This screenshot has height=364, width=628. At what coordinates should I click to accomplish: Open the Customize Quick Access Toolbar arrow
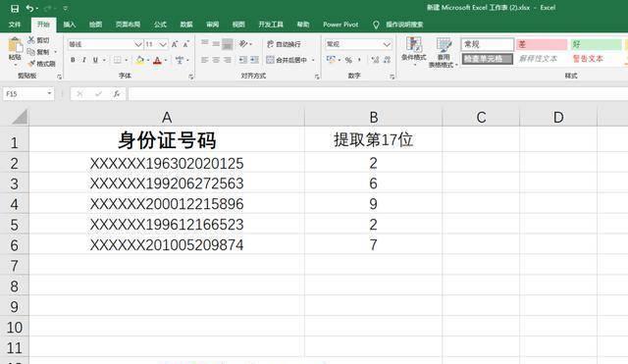click(66, 8)
